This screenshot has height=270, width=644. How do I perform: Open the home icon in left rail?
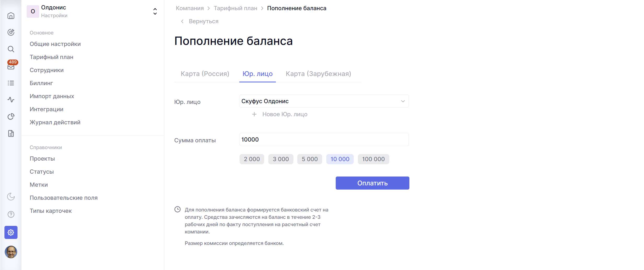coord(11,16)
